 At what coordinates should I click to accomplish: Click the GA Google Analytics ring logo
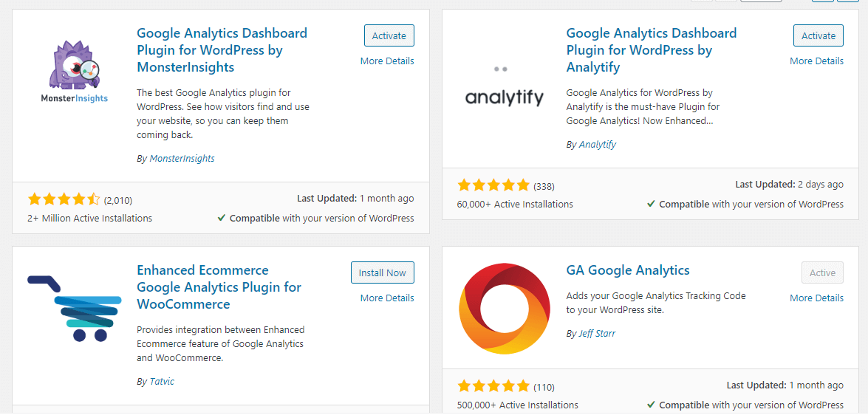pyautogui.click(x=505, y=308)
